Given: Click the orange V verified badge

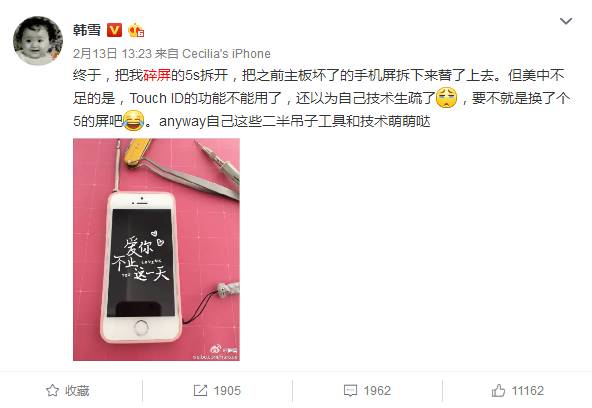Looking at the screenshot, I should pos(114,30).
